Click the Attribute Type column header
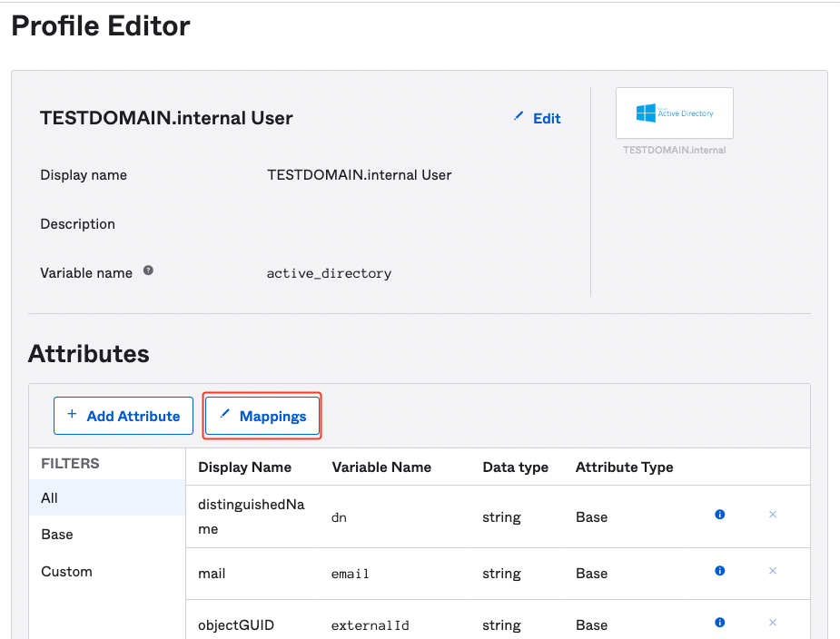 coord(624,467)
